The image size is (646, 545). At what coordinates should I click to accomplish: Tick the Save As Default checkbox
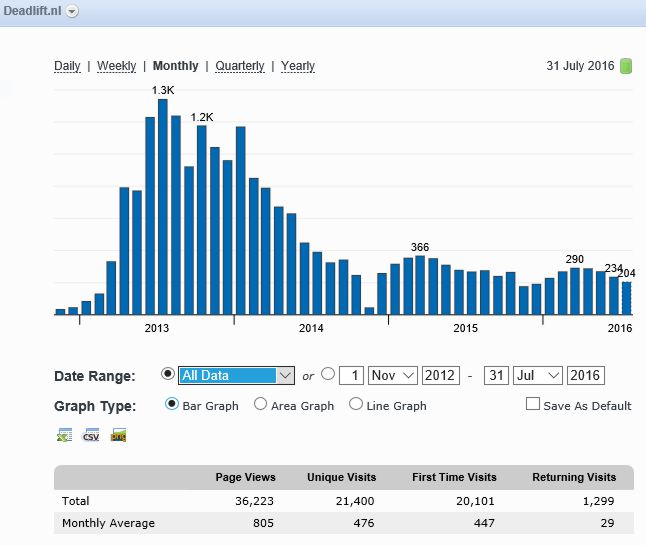click(533, 404)
